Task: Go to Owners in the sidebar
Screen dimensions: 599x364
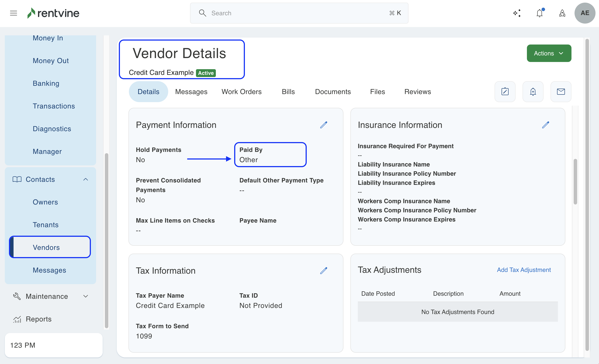Action: click(45, 202)
